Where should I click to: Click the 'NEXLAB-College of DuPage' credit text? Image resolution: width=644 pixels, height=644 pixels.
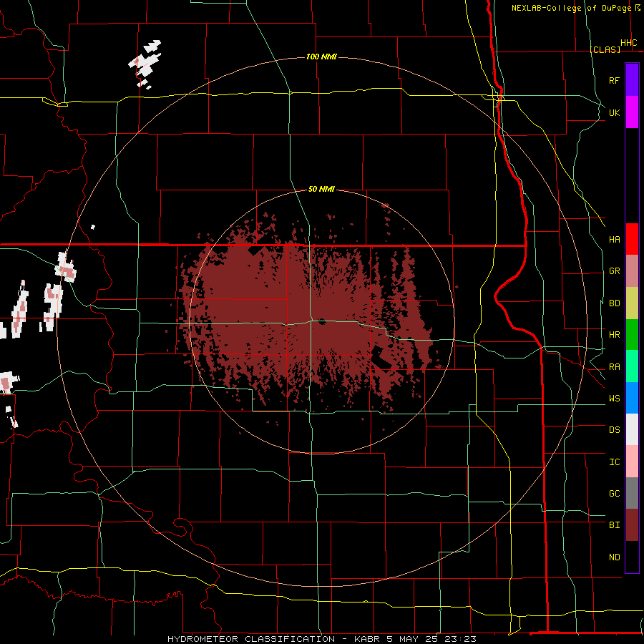(x=571, y=8)
